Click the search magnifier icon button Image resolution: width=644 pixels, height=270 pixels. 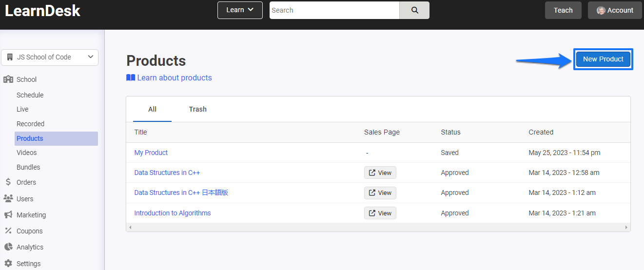(414, 10)
